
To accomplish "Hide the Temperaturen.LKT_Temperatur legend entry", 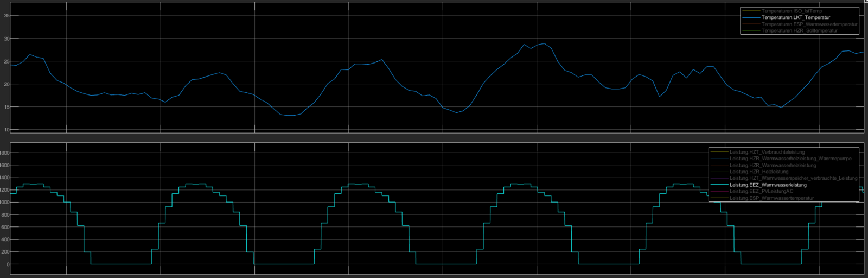I will pos(795,17).
